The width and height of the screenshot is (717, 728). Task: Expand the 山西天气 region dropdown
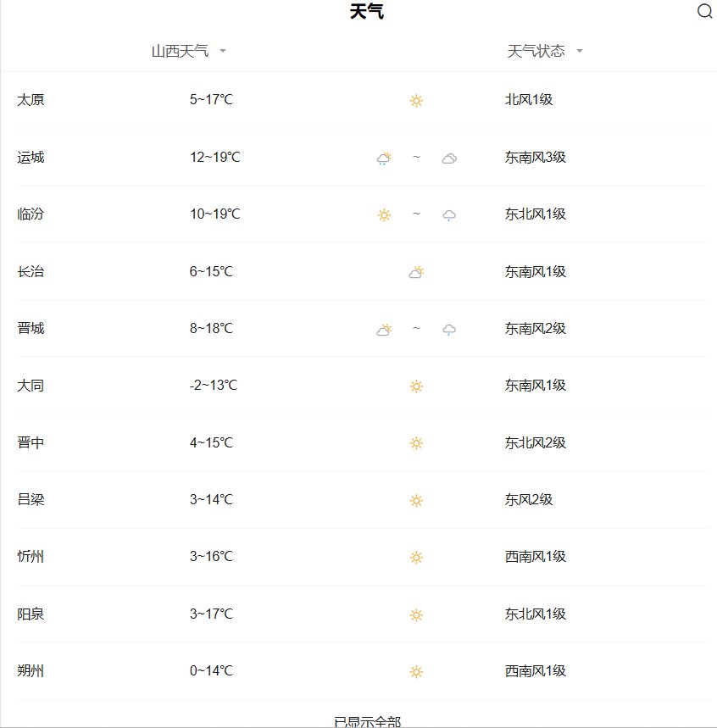189,51
